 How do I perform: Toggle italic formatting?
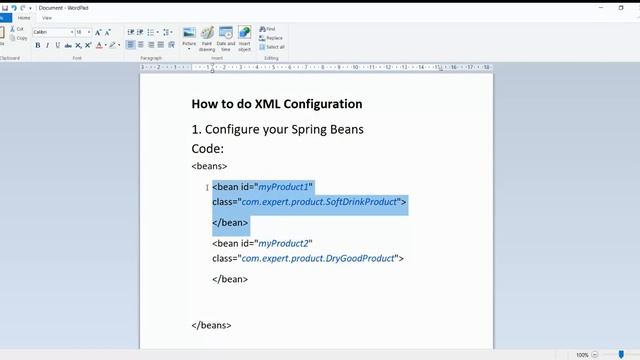point(47,45)
